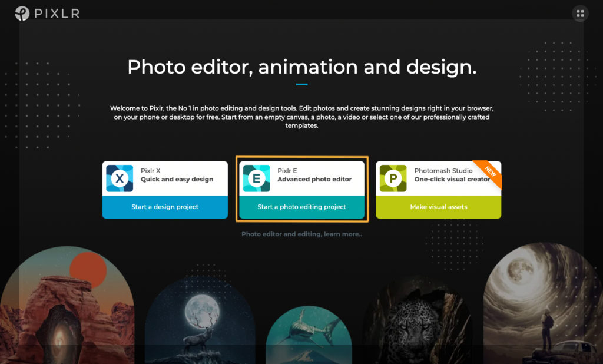This screenshot has width=603, height=364.
Task: Click the PIXLR wordmark in the header
Action: tap(56, 13)
